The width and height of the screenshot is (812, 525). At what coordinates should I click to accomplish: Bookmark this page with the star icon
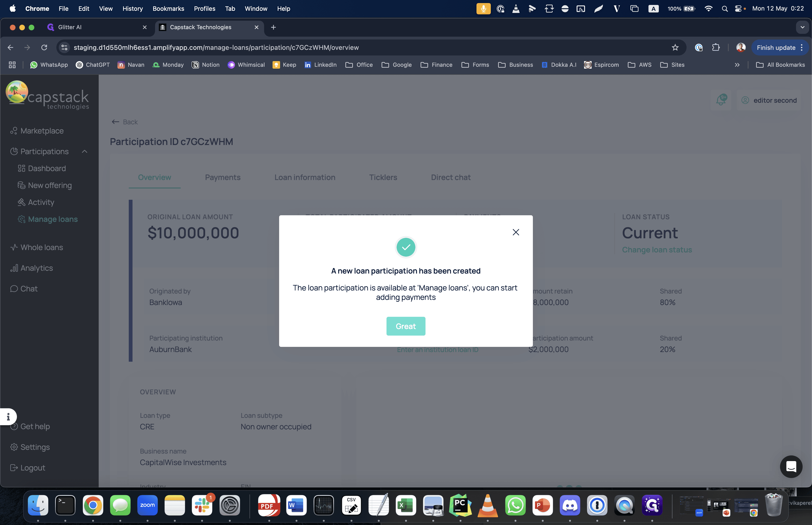click(x=675, y=47)
